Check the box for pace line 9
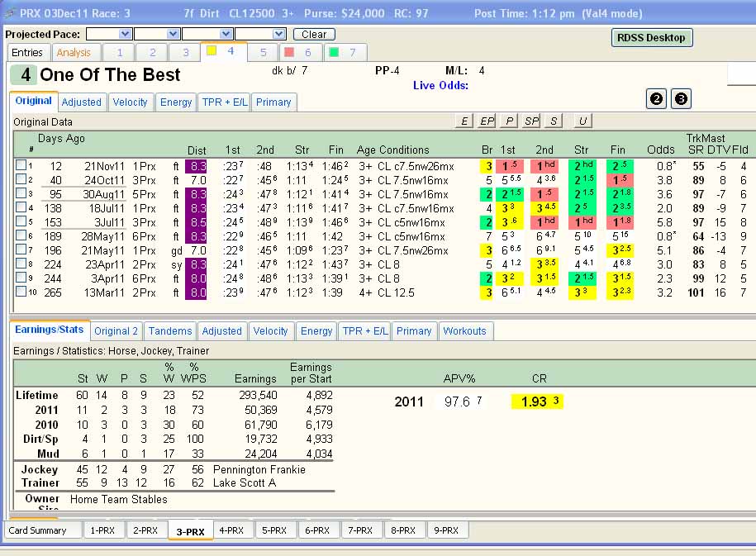 point(21,278)
